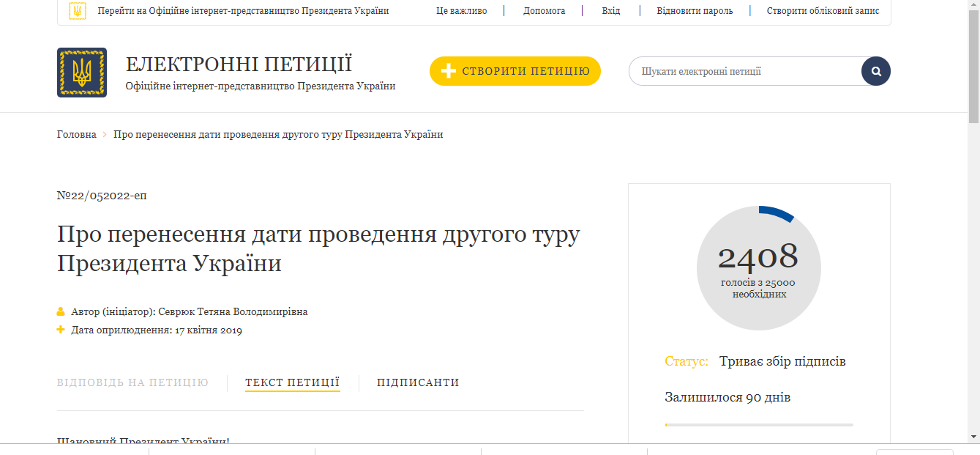Click the plus icon beside Дата оприлюднення
Image resolution: width=980 pixels, height=455 pixels.
point(59,330)
